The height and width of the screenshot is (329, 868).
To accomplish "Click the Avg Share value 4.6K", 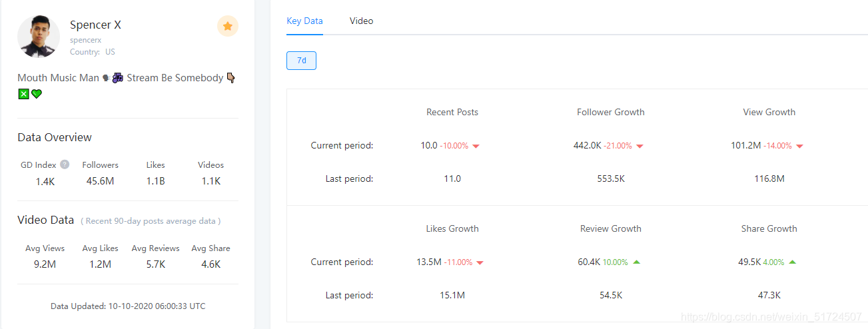I will tap(211, 264).
